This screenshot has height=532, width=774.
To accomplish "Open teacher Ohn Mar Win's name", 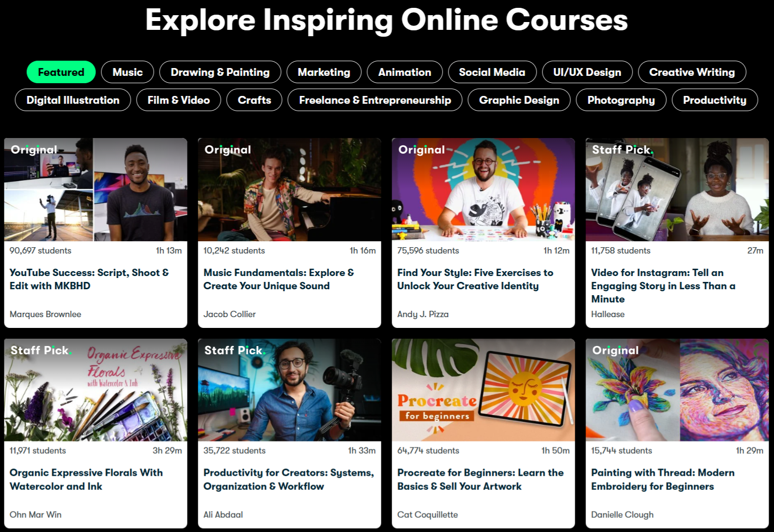I will (x=36, y=514).
